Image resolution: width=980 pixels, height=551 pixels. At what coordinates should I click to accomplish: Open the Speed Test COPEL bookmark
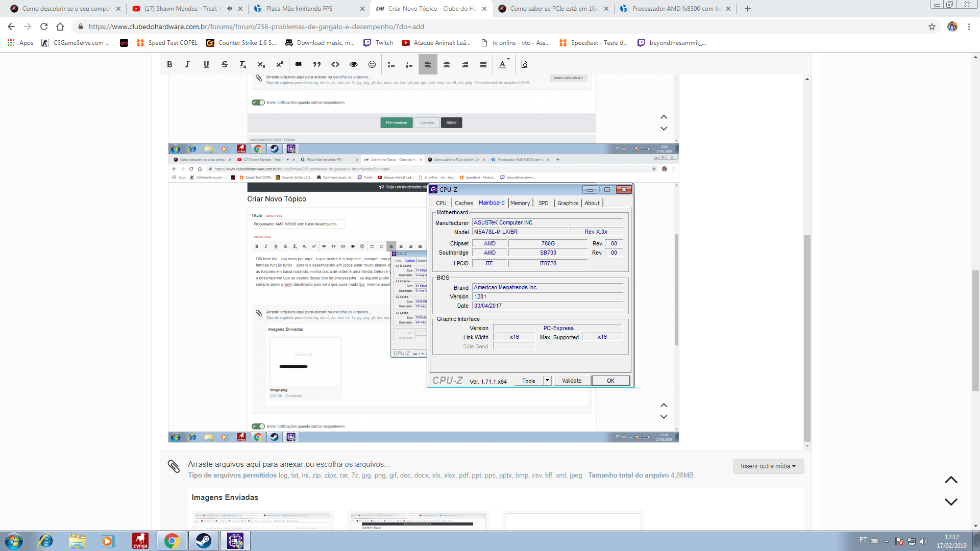click(167, 43)
